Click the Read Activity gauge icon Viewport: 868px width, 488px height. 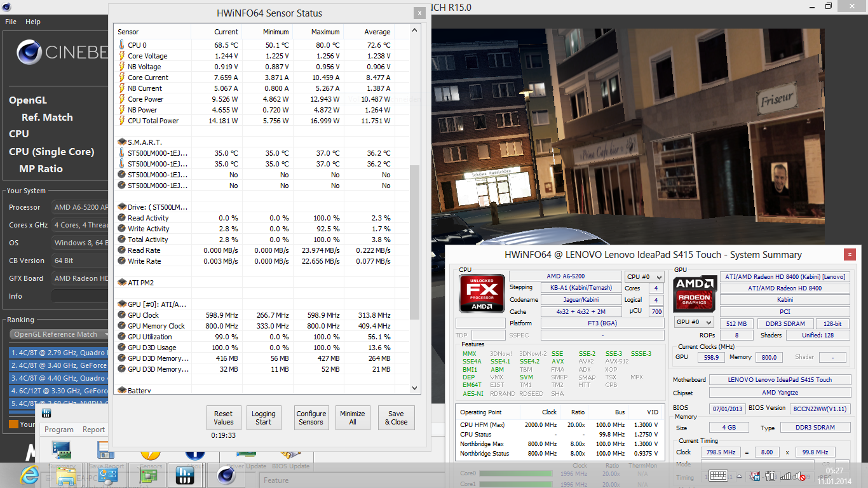click(x=122, y=218)
